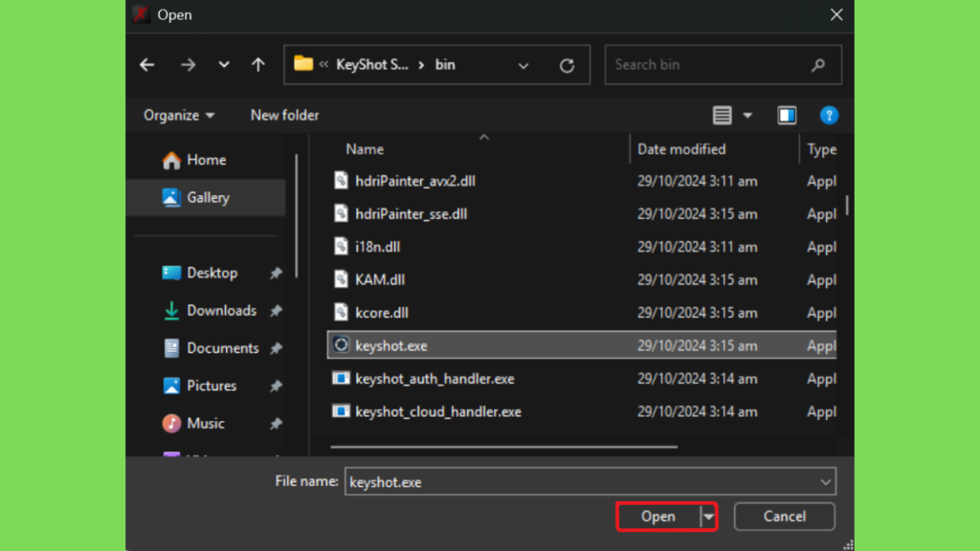980x551 pixels.
Task: Select KeyShot S... breadcrumb segment
Action: click(372, 65)
